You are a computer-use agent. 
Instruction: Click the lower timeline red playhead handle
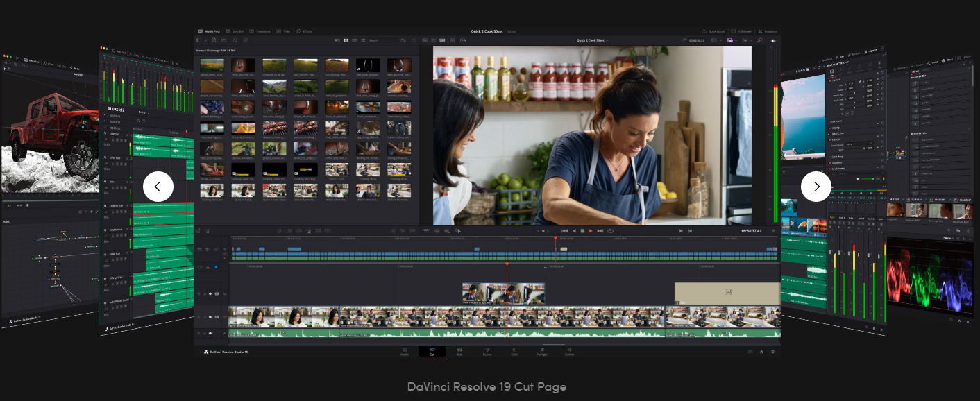pos(507,264)
